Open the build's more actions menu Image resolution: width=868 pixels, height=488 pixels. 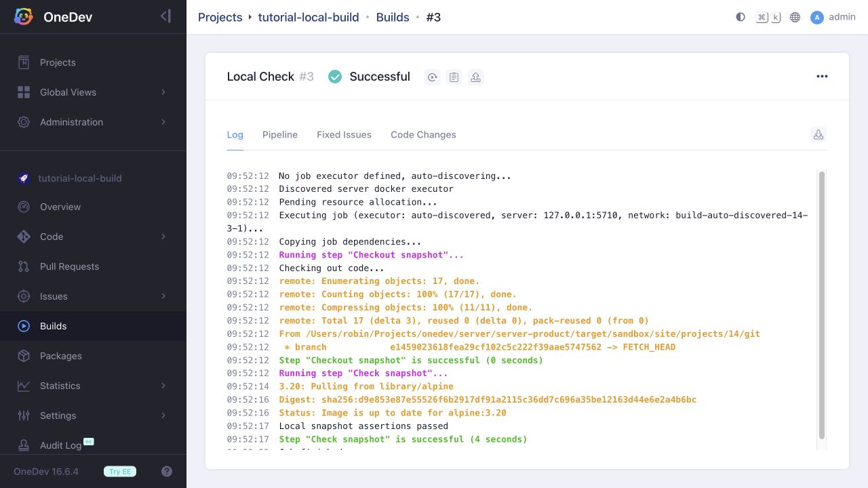click(x=822, y=77)
